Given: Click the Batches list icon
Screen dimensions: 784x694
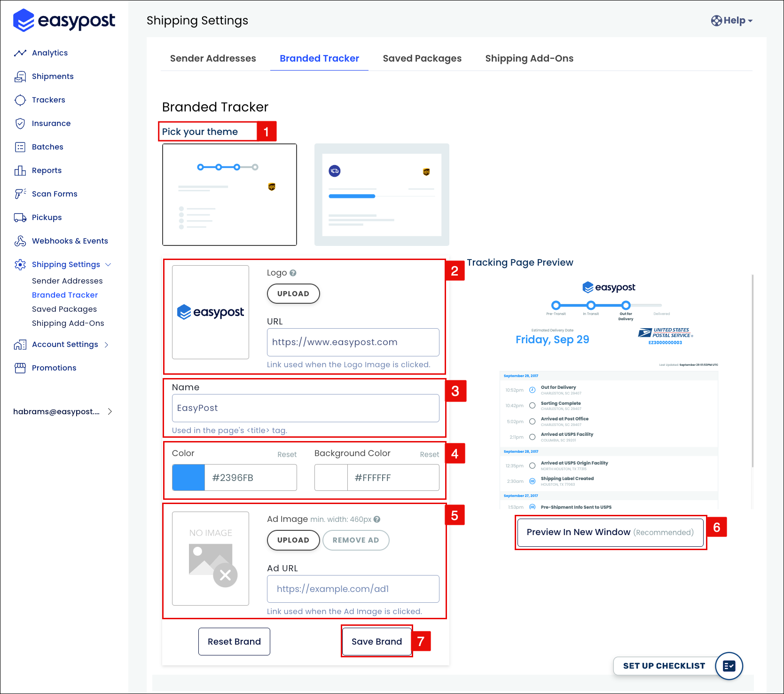Looking at the screenshot, I should 20,147.
